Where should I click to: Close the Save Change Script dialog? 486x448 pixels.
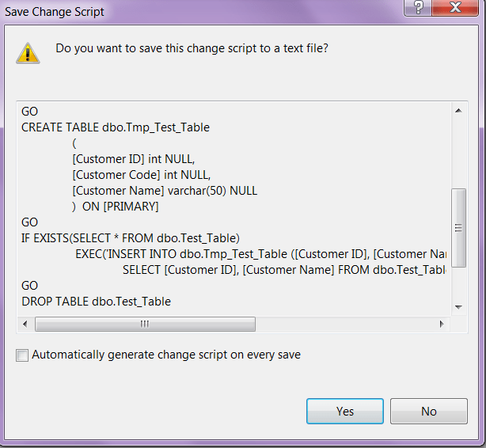click(455, 7)
